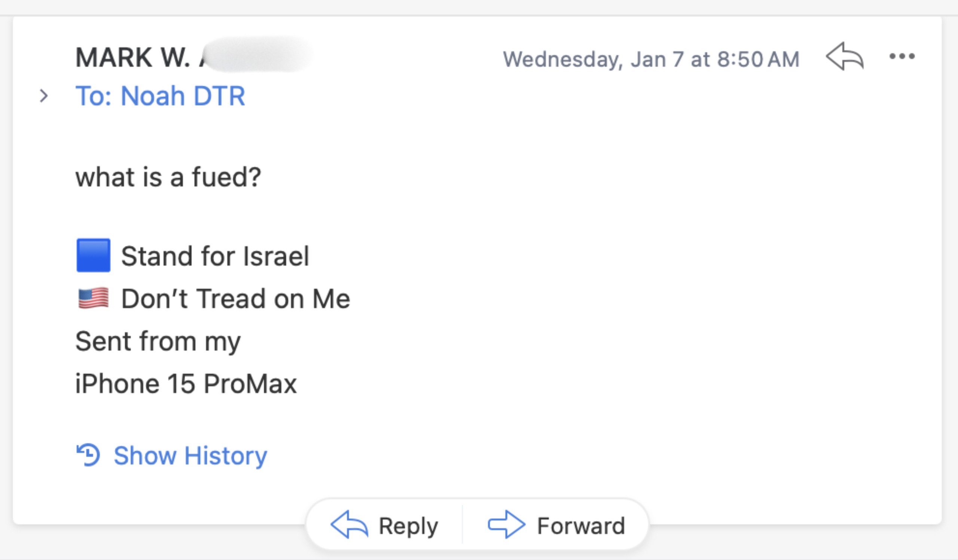The image size is (958, 560).
Task: Click the Wednesday, Jan 7 timestamp
Action: tap(651, 59)
